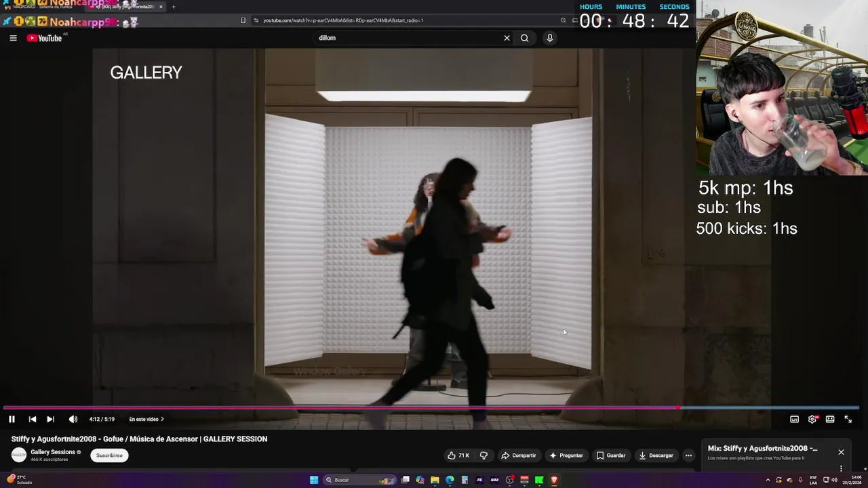868x488 pixels.
Task: Click the taskbar Buscar search box
Action: (x=359, y=480)
